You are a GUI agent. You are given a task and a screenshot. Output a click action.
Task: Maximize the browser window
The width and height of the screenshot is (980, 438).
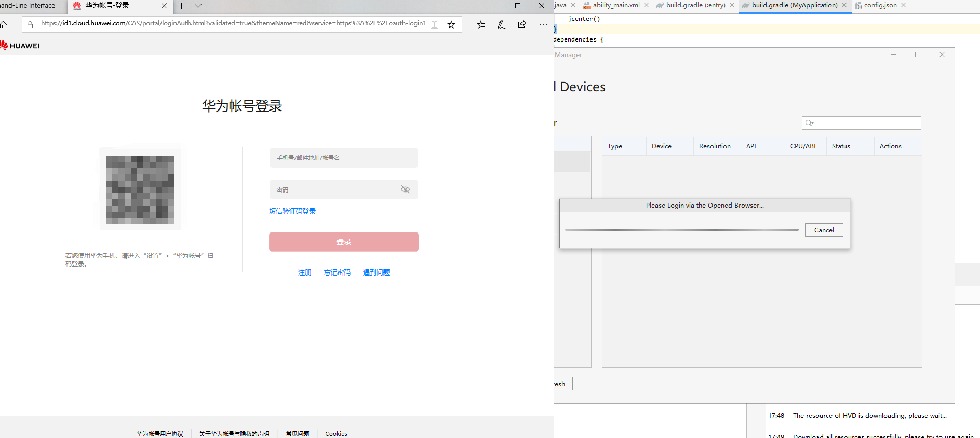518,6
